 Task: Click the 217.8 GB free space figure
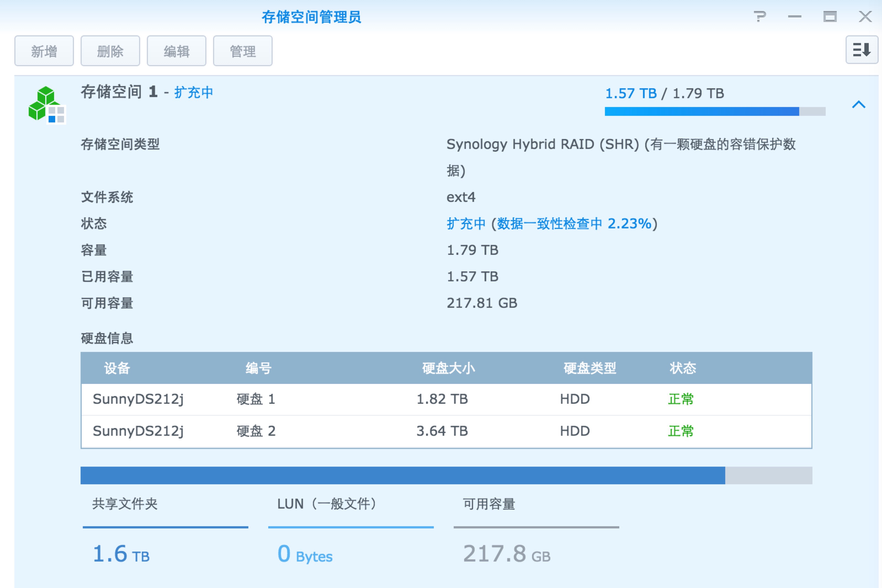507,554
